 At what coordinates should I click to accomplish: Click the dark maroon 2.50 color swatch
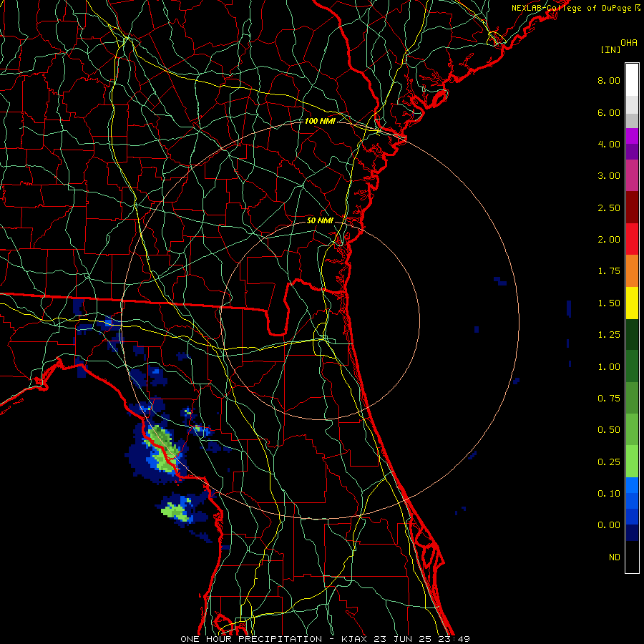pos(632,208)
